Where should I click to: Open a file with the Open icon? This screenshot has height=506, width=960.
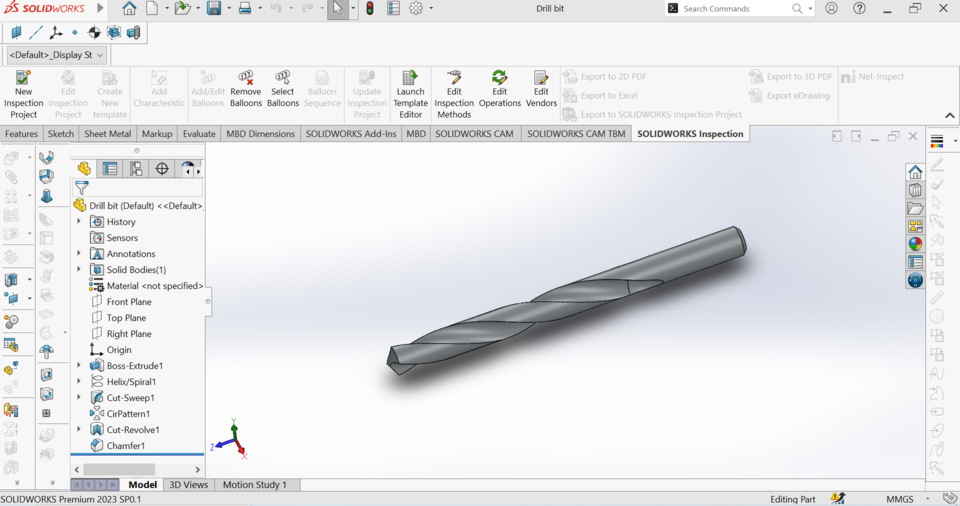pos(182,9)
